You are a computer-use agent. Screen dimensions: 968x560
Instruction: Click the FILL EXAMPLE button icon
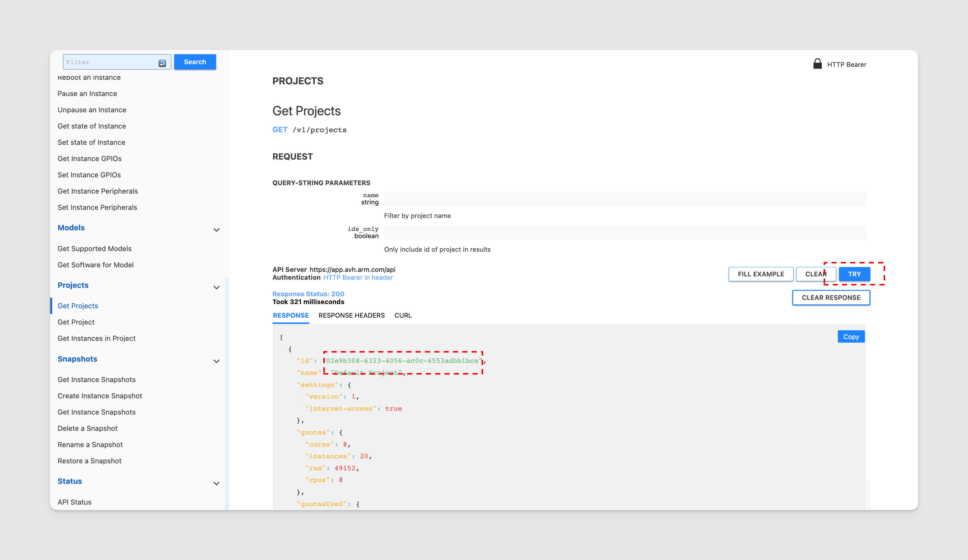[761, 273]
